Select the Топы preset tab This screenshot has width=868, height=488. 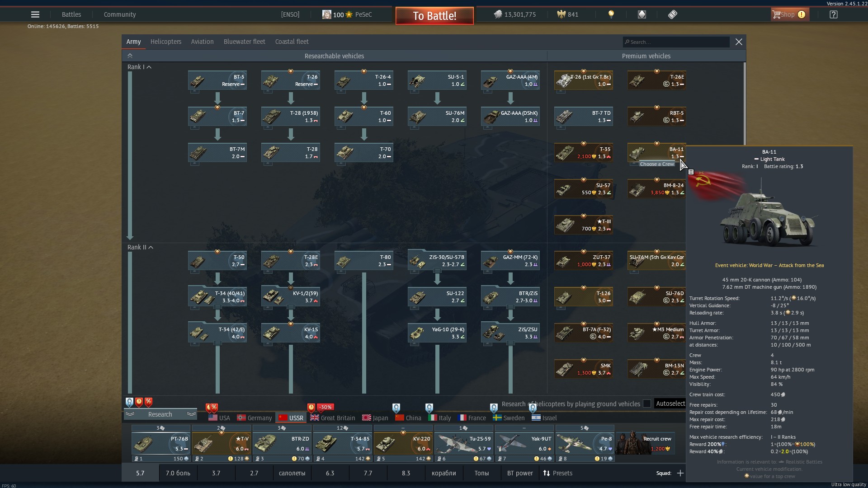[482, 473]
